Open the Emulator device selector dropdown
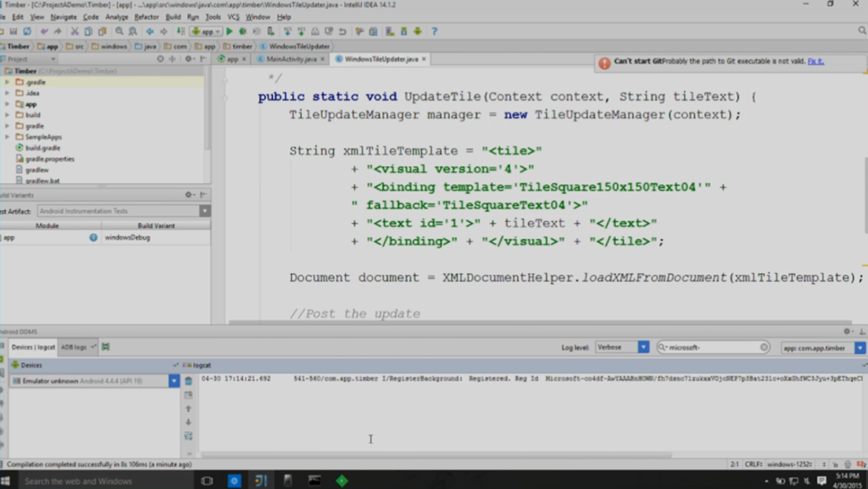 click(x=174, y=381)
